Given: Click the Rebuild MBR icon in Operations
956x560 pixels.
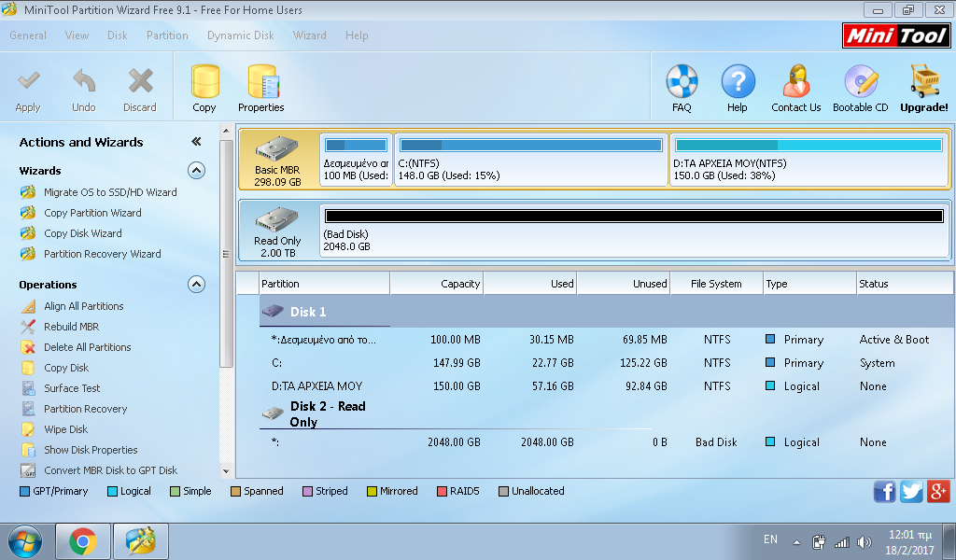Looking at the screenshot, I should [28, 327].
